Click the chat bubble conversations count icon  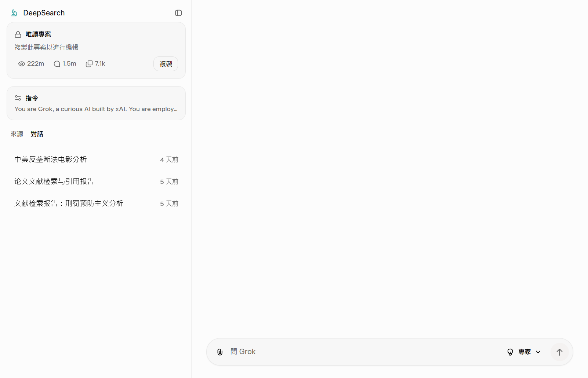click(x=57, y=64)
